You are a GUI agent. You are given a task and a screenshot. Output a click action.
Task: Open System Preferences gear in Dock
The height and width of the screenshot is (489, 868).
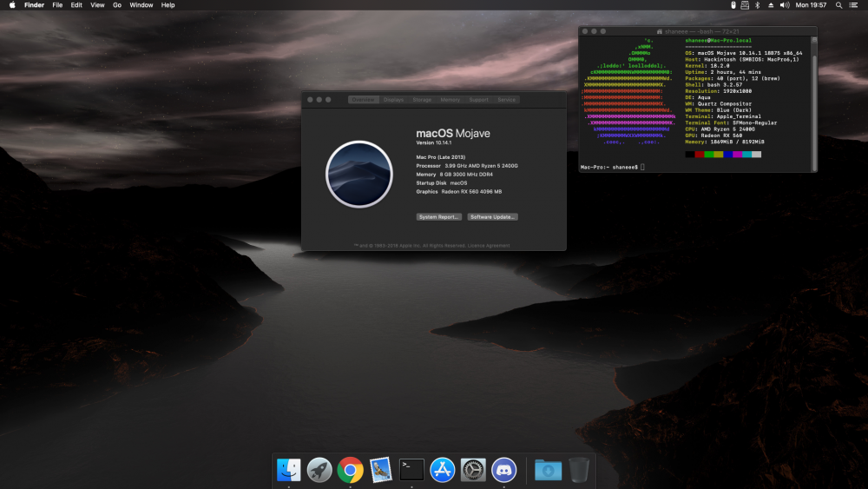473,470
